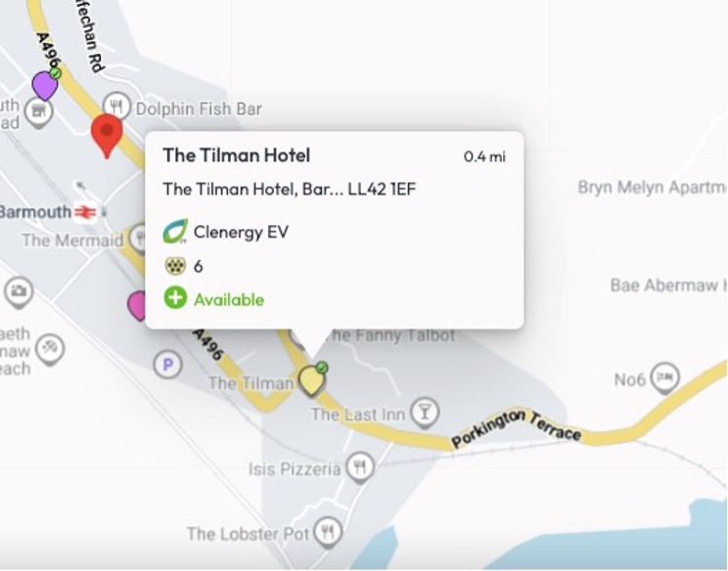Click the pink charger pin by the popup
This screenshot has height=571, width=728.
[x=137, y=306]
